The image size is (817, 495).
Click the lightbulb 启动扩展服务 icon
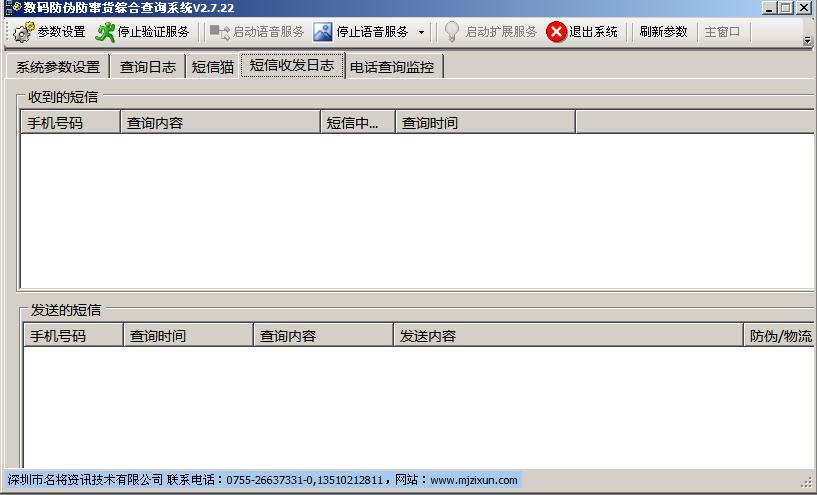tap(452, 32)
